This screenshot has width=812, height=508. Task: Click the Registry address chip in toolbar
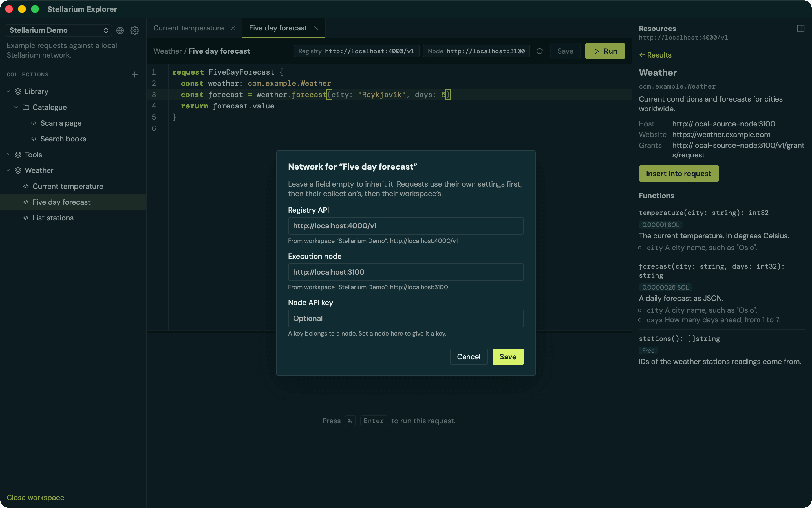tap(356, 51)
